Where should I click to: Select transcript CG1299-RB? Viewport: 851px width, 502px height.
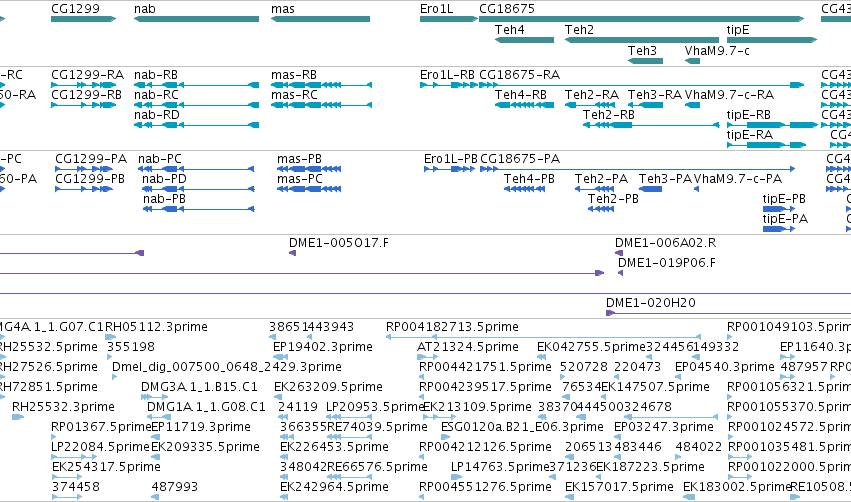(x=84, y=105)
